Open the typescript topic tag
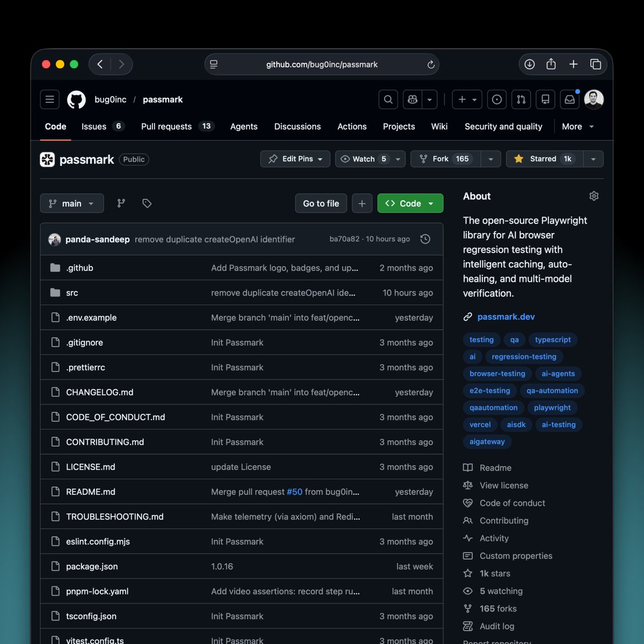The image size is (644, 644). click(553, 340)
